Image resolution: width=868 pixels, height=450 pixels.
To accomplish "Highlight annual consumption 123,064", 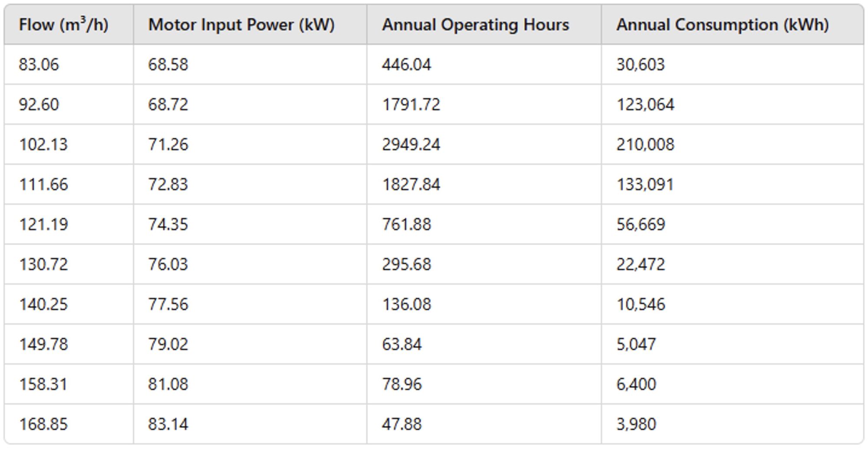I will point(645,105).
